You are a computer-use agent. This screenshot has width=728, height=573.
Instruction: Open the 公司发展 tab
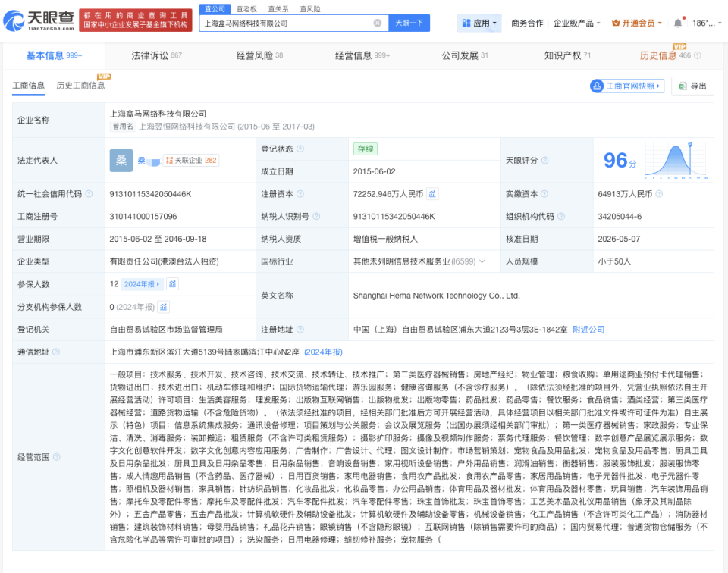[x=465, y=55]
